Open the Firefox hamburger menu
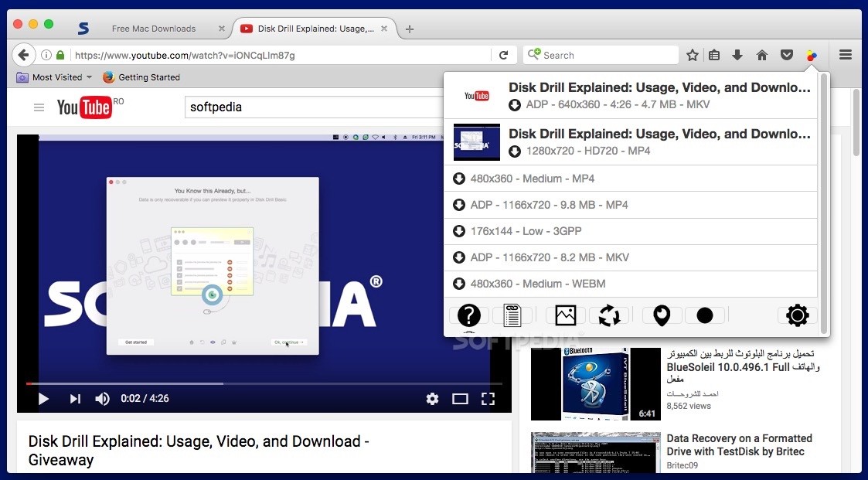868x480 pixels. click(845, 55)
